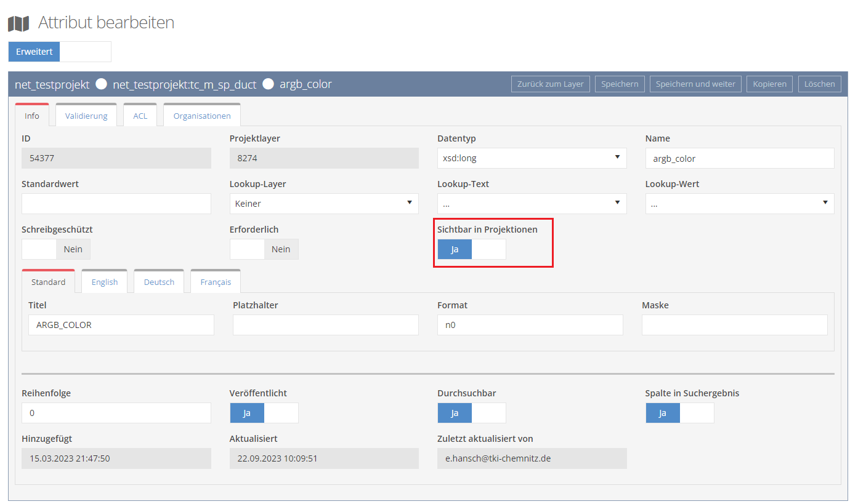Toggle Schreibgeschützt switch
The image size is (858, 504).
coord(56,249)
